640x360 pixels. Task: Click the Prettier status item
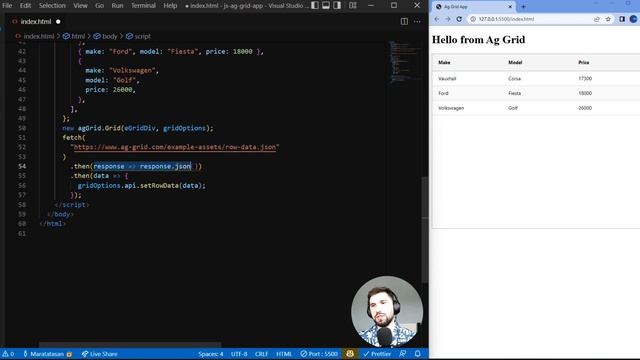pos(377,354)
